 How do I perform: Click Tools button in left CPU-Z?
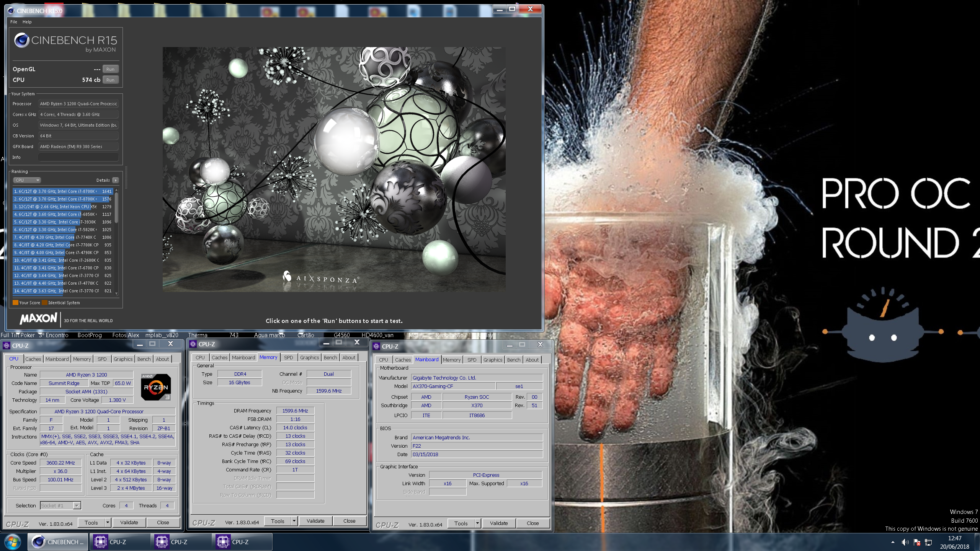pyautogui.click(x=91, y=522)
